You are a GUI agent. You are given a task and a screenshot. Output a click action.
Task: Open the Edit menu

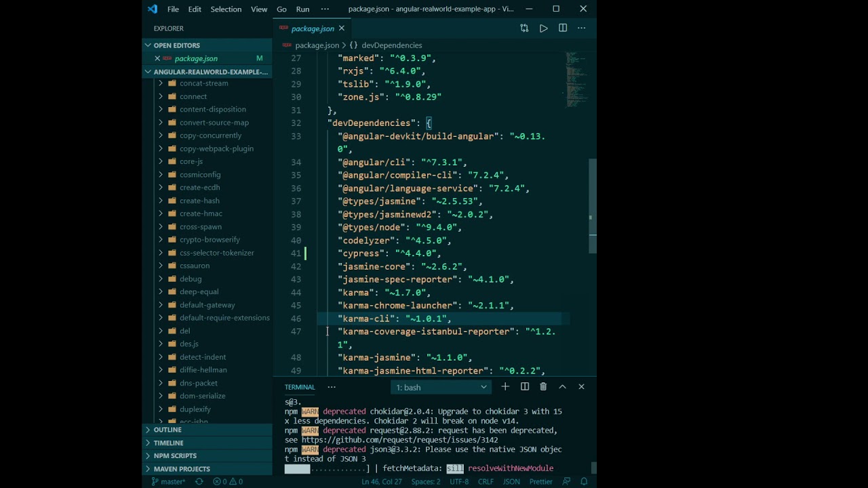pyautogui.click(x=195, y=9)
